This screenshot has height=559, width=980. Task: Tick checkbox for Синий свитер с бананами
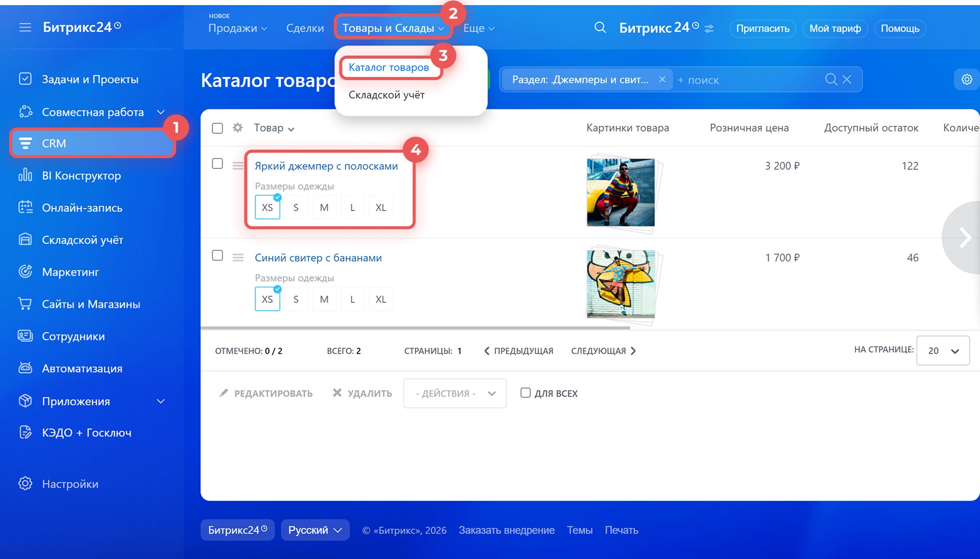click(217, 256)
